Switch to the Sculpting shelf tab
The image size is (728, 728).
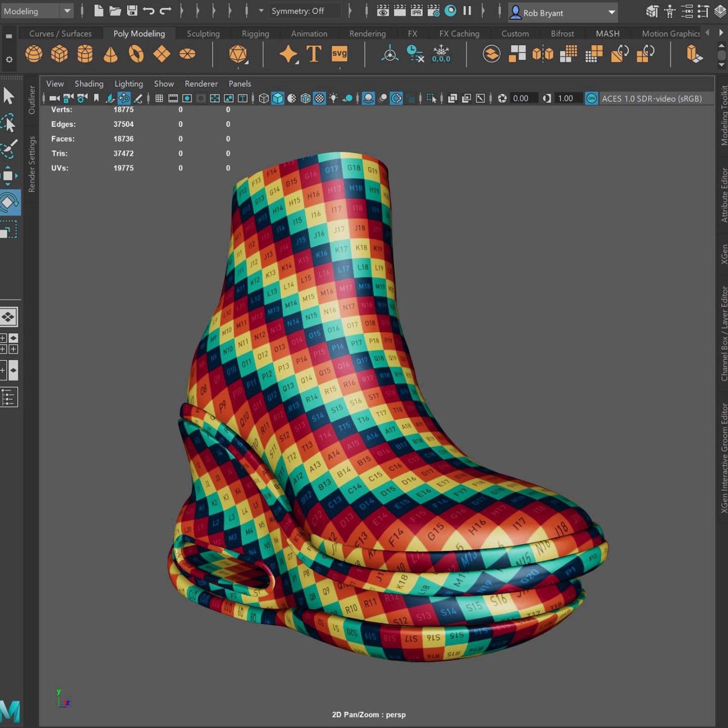(x=203, y=33)
